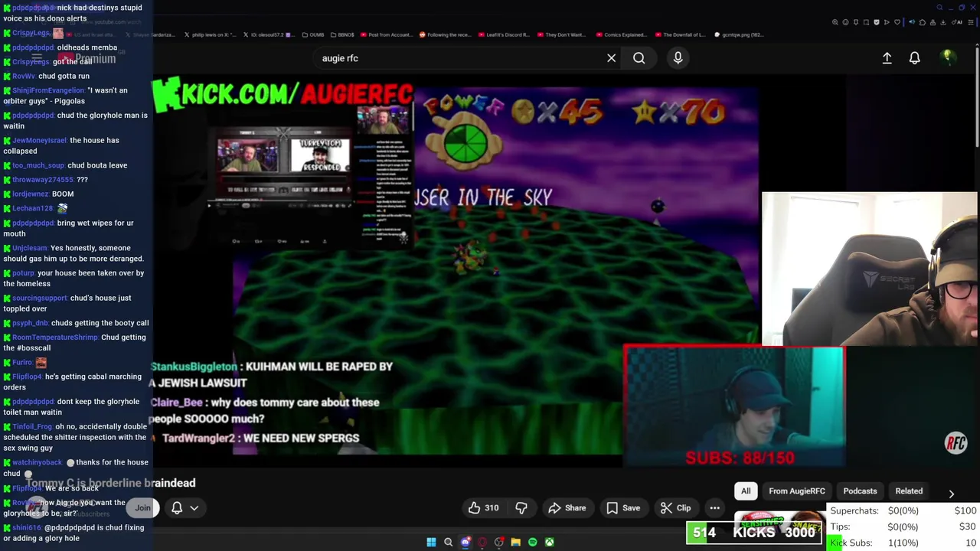Open 'Following the rece...' bookmark
Image resolution: width=980 pixels, height=551 pixels.
(x=446, y=34)
